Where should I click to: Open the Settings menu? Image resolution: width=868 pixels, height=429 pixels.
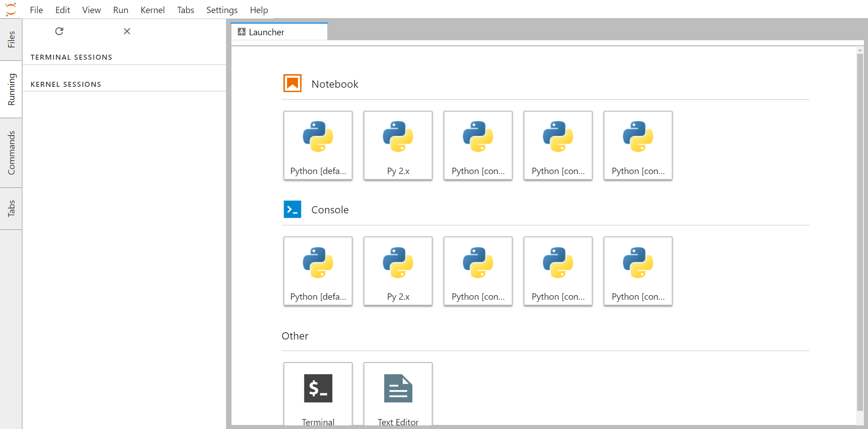tap(222, 10)
